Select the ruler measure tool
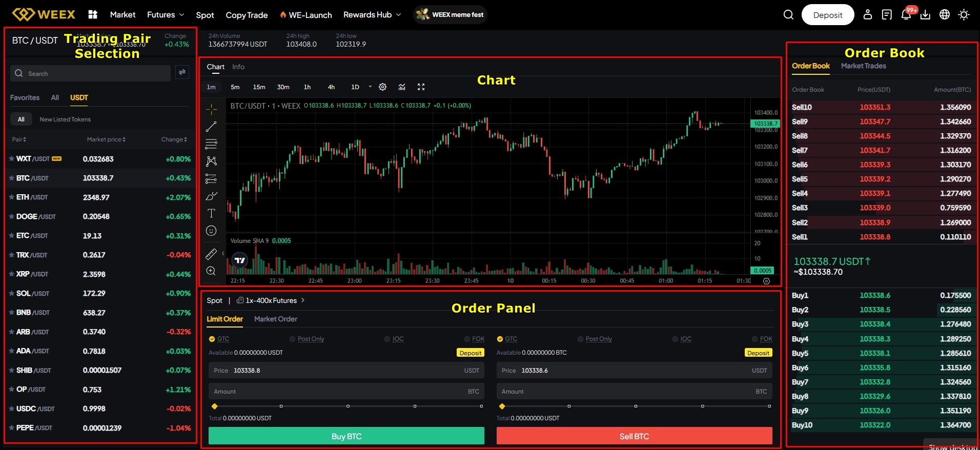Viewport: 980px width, 450px height. (211, 254)
